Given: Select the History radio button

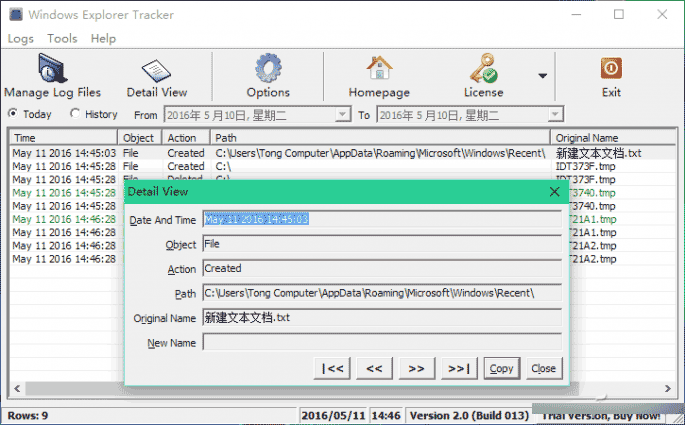Looking at the screenshot, I should (76, 114).
